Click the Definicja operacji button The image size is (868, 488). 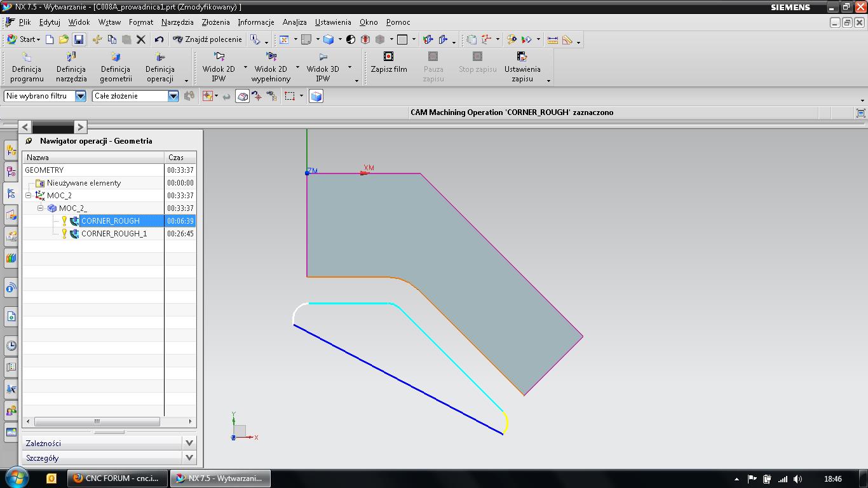(x=160, y=67)
